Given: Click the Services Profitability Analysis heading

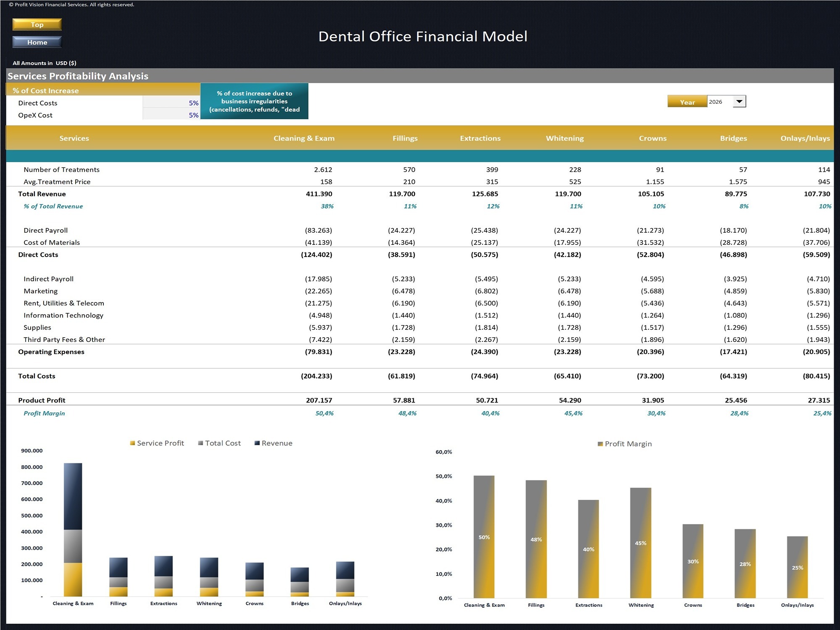Looking at the screenshot, I should coord(78,76).
